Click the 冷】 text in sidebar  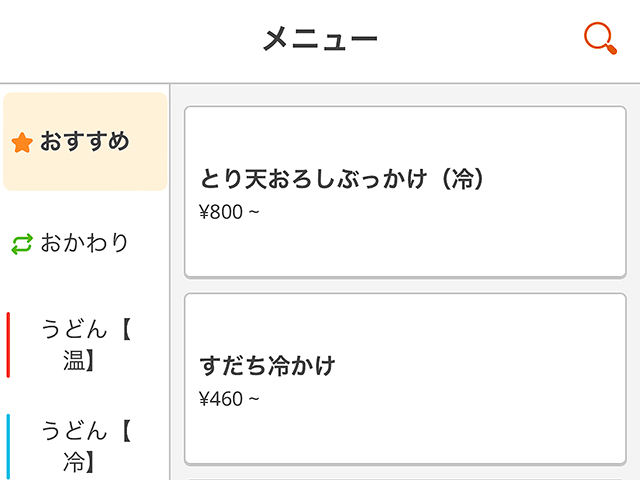(80, 462)
